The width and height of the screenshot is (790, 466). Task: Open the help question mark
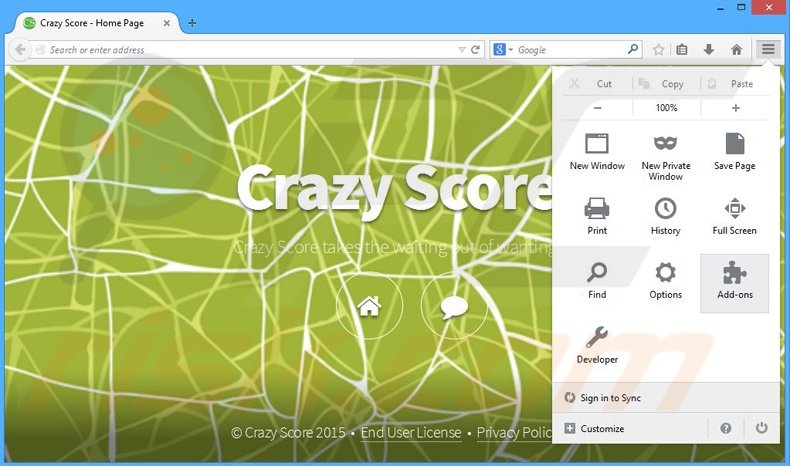pos(726,429)
